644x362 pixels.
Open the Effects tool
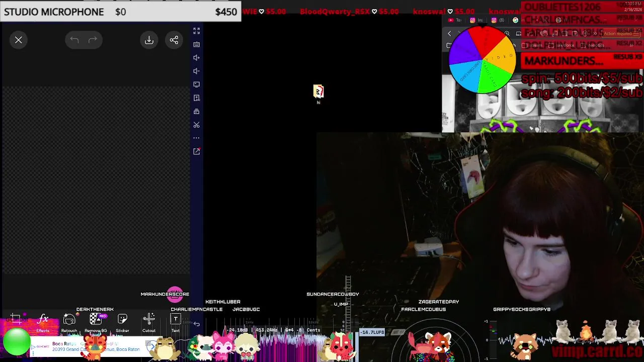pyautogui.click(x=43, y=323)
